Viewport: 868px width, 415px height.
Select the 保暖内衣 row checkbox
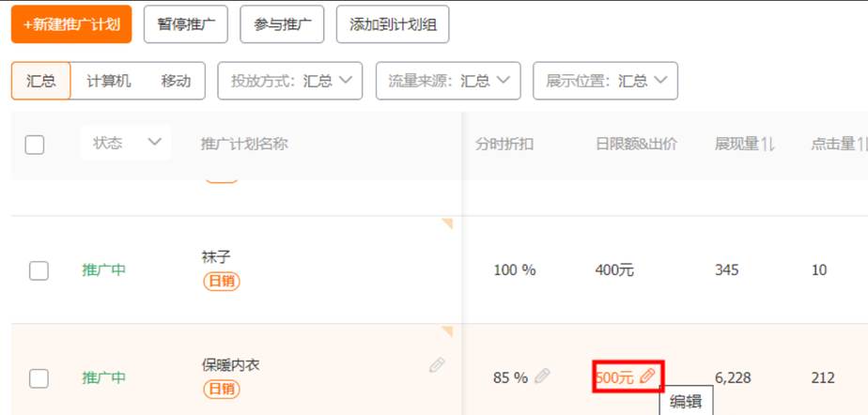click(x=39, y=378)
